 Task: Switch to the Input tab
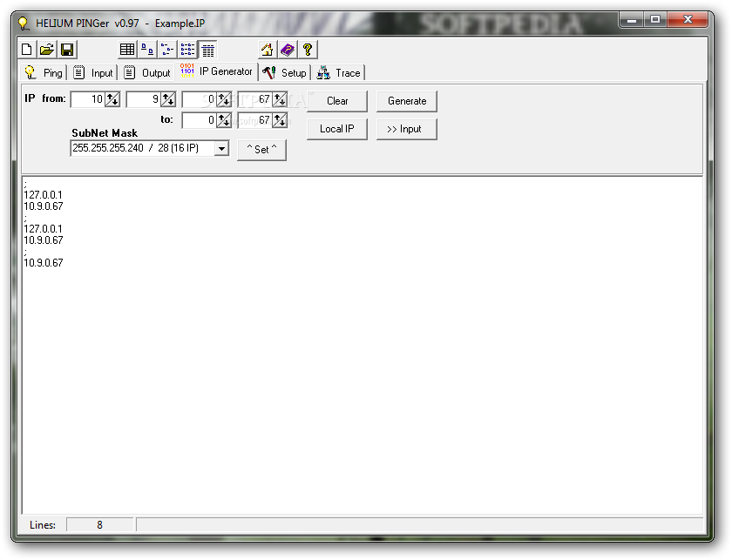(93, 73)
